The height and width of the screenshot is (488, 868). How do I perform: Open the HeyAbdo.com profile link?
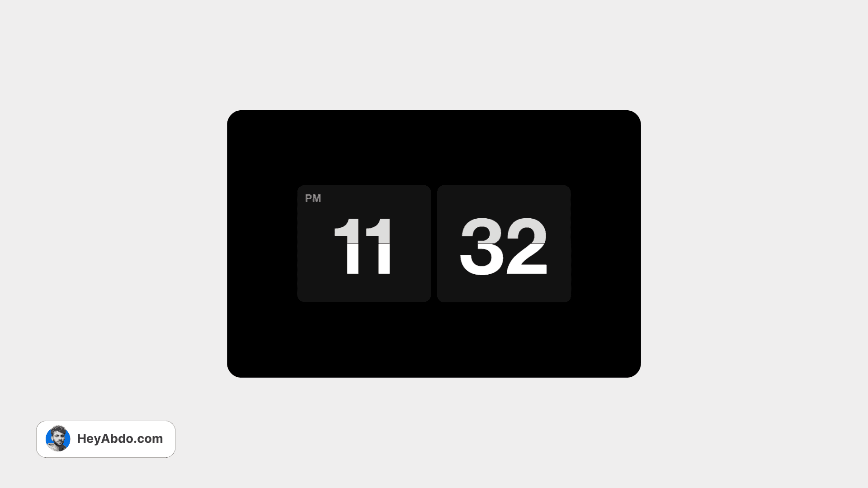point(105,439)
